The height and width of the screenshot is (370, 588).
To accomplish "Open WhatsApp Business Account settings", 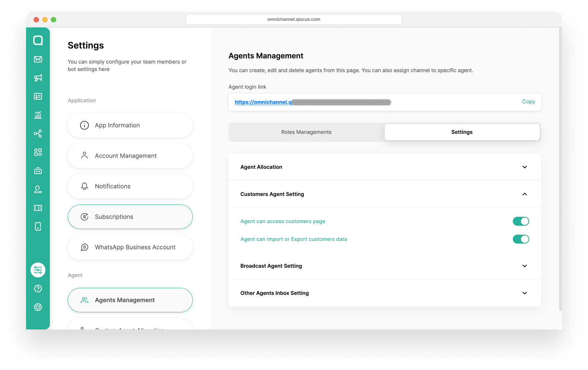I will 130,247.
